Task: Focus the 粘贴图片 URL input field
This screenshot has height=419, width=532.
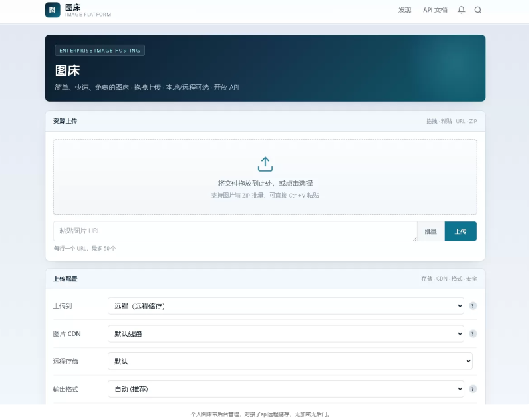Action: point(235,231)
